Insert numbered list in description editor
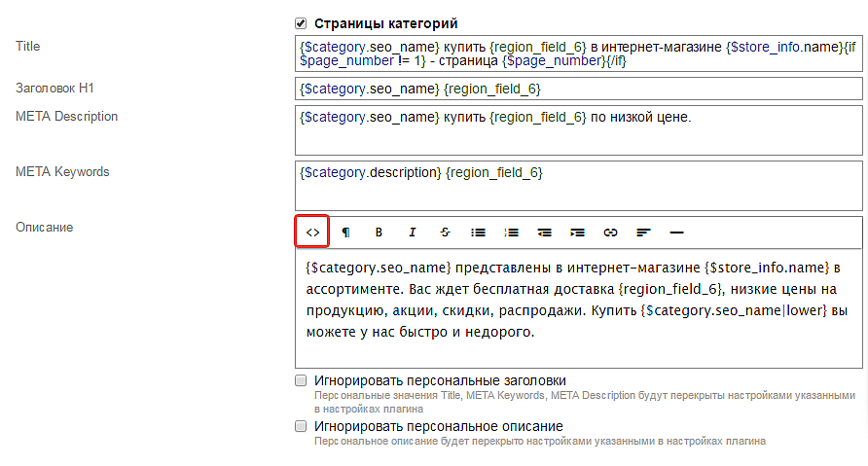 512,233
